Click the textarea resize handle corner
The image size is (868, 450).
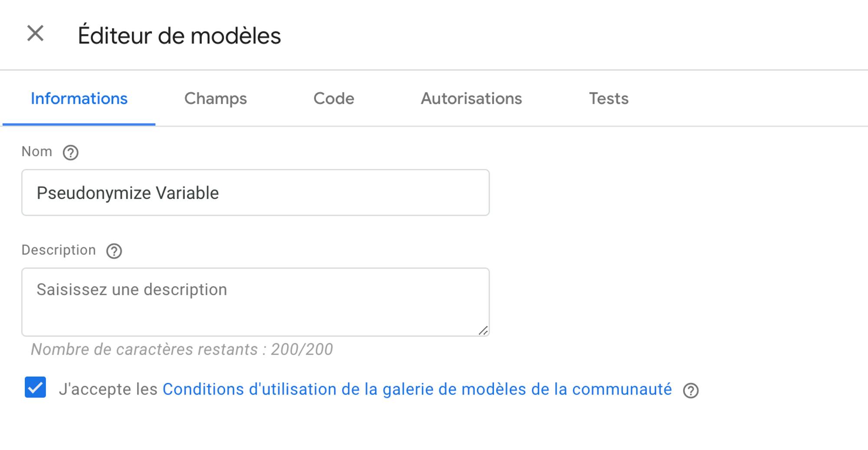[x=483, y=331]
